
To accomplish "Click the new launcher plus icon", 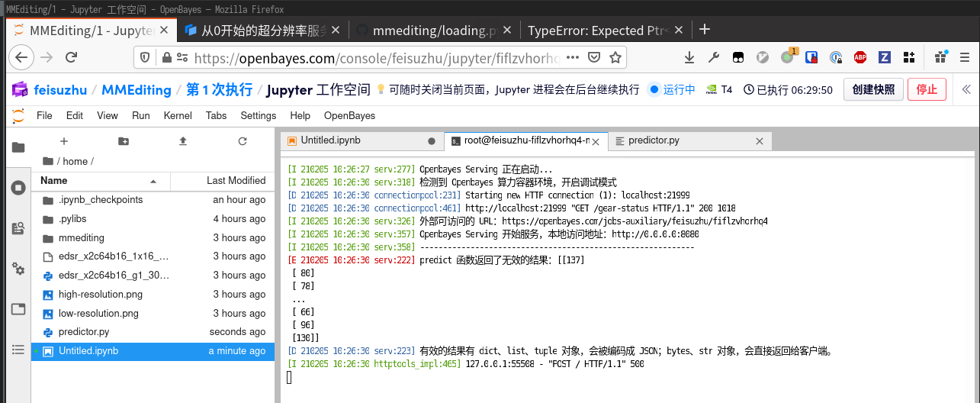I will tap(64, 141).
